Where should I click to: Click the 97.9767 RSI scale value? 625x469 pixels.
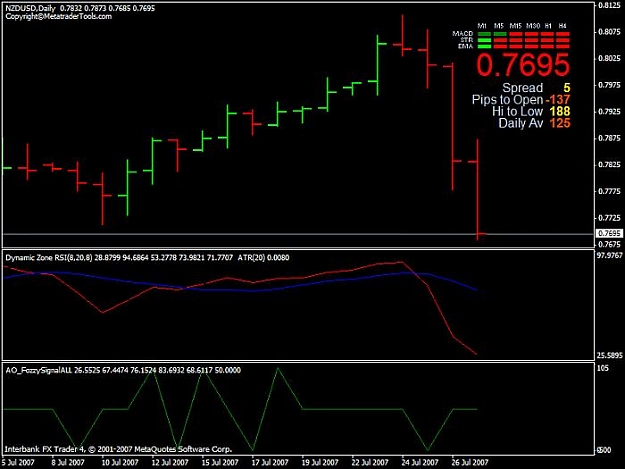point(609,255)
